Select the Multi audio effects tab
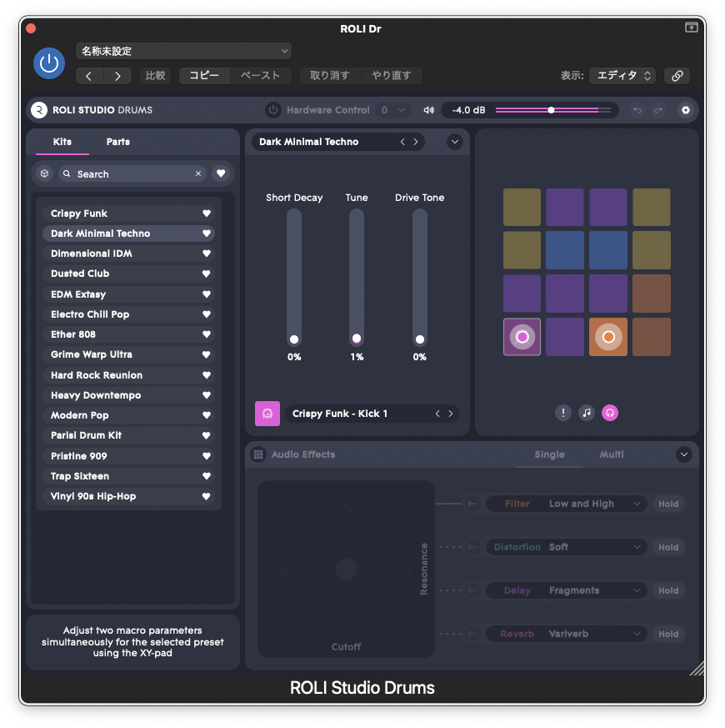The image size is (725, 728). coord(612,454)
